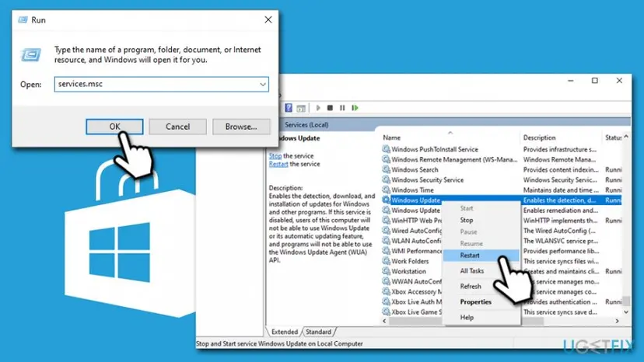Click gear icon beside Windows Time
The height and width of the screenshot is (362, 644).
coord(386,190)
